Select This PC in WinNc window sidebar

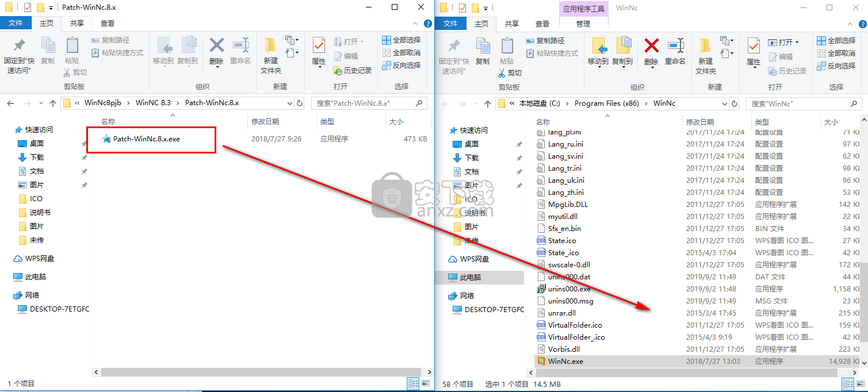click(x=472, y=277)
